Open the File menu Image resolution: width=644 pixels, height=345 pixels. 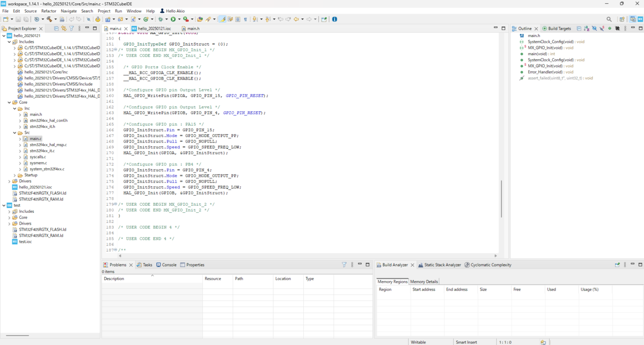coord(6,11)
